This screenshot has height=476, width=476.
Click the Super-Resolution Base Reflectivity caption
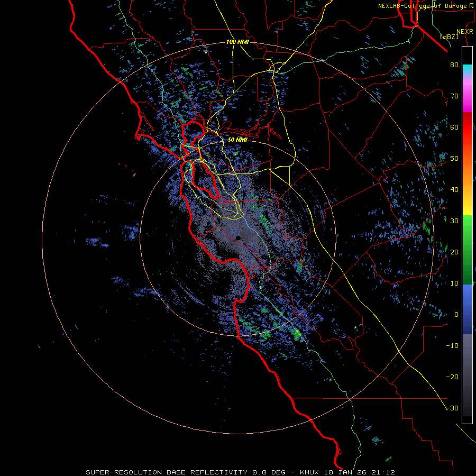click(x=241, y=472)
